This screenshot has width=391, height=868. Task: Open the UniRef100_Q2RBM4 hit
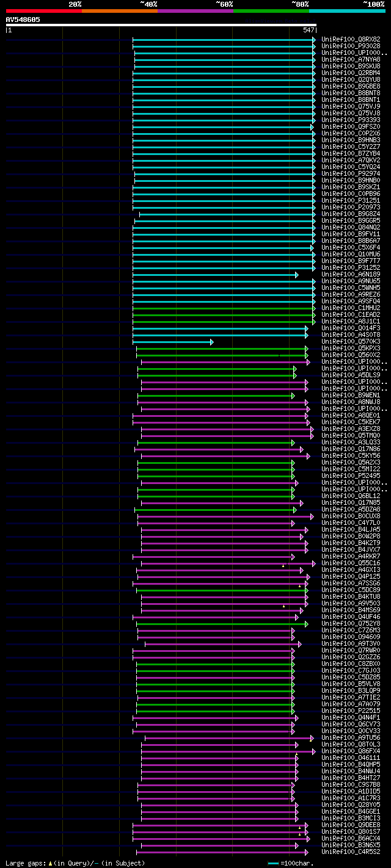click(x=351, y=73)
